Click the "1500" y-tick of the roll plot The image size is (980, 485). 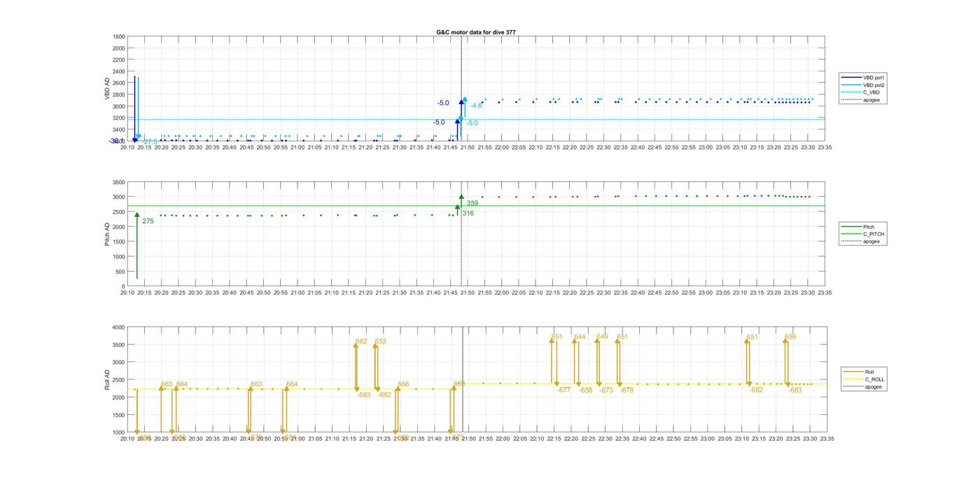[x=118, y=415]
